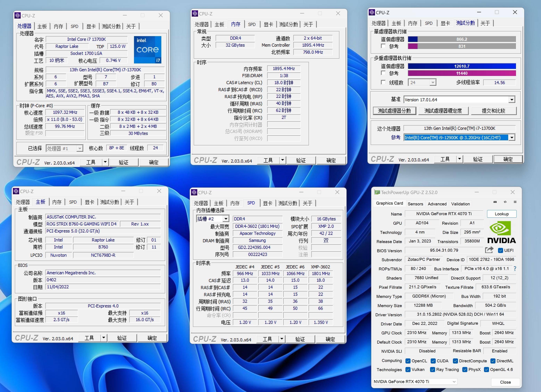Screen dimensions: 541x392
Task: Expand the 工具 arrow in the SPD-tab window
Action: [x=282, y=339]
